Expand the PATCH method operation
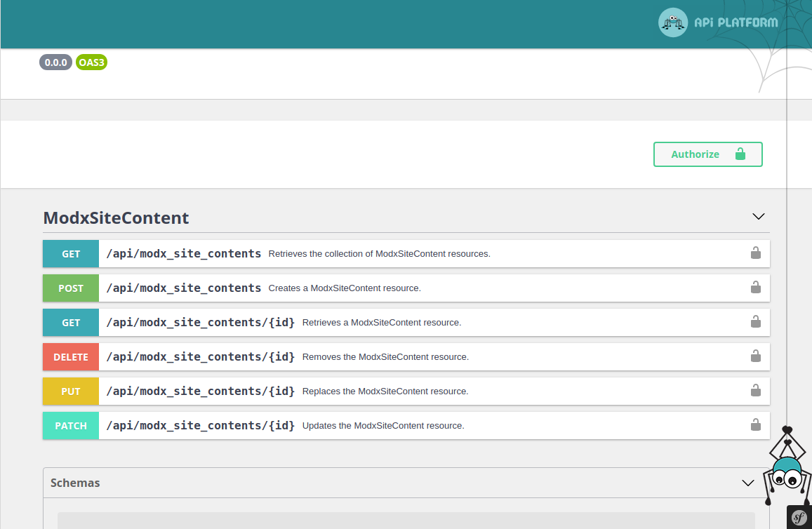 tap(71, 426)
